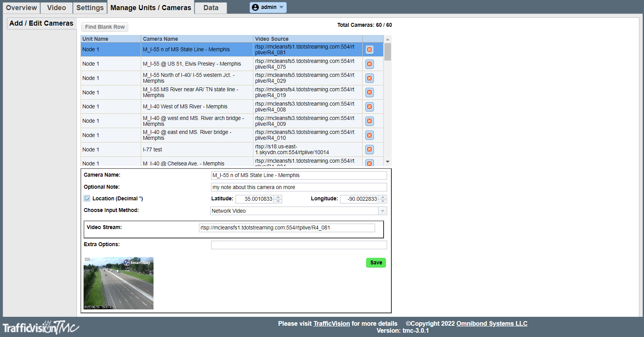This screenshot has height=337, width=644.
Task: Delete the M_I-55 @ US 51 Elvis Presley row
Action: pos(370,64)
